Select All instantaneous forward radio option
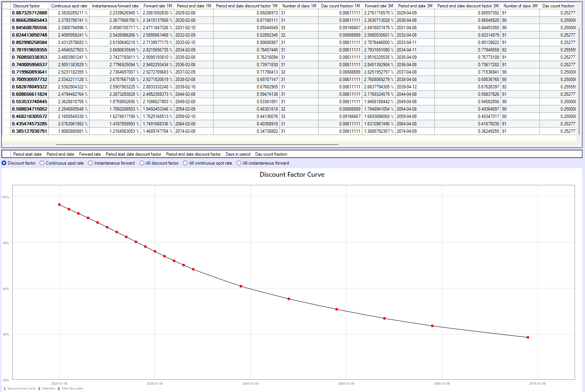 point(239,163)
